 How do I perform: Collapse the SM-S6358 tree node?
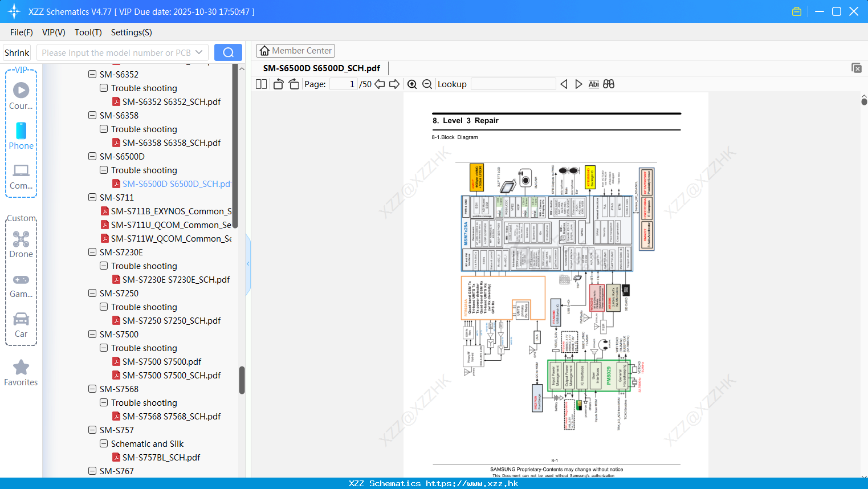click(x=92, y=115)
